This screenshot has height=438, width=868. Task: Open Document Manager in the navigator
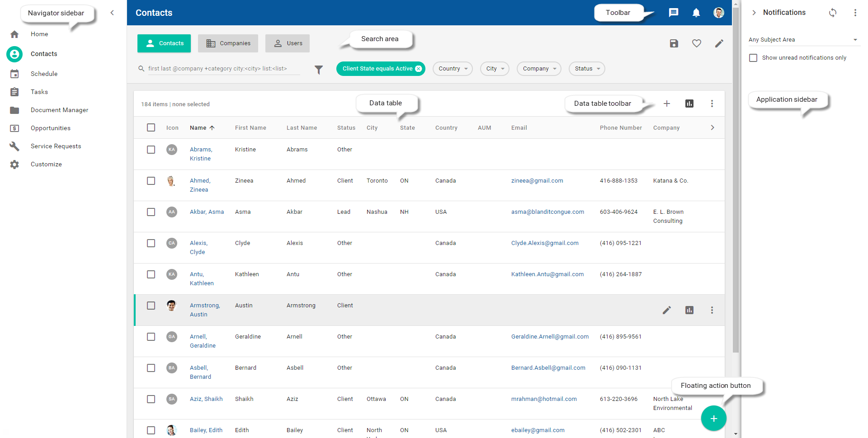tap(59, 110)
